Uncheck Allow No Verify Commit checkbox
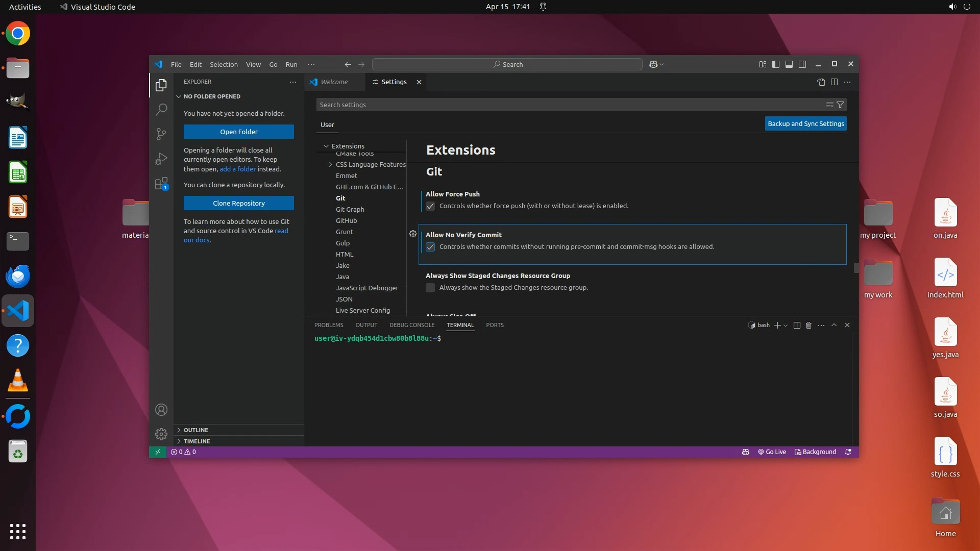This screenshot has width=980, height=551. [430, 247]
